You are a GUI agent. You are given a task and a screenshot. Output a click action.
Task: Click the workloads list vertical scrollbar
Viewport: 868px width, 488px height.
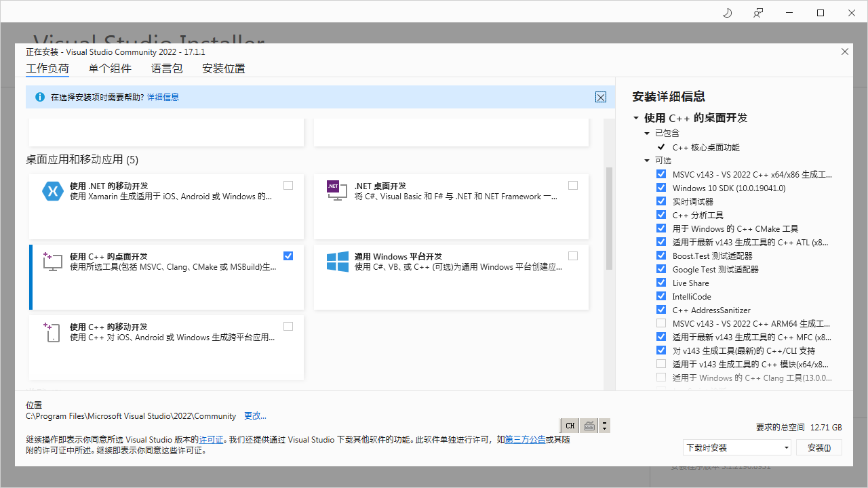pos(609,218)
